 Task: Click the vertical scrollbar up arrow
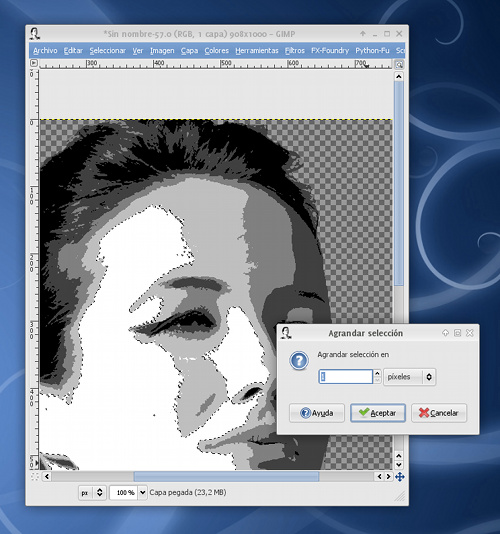[399, 77]
